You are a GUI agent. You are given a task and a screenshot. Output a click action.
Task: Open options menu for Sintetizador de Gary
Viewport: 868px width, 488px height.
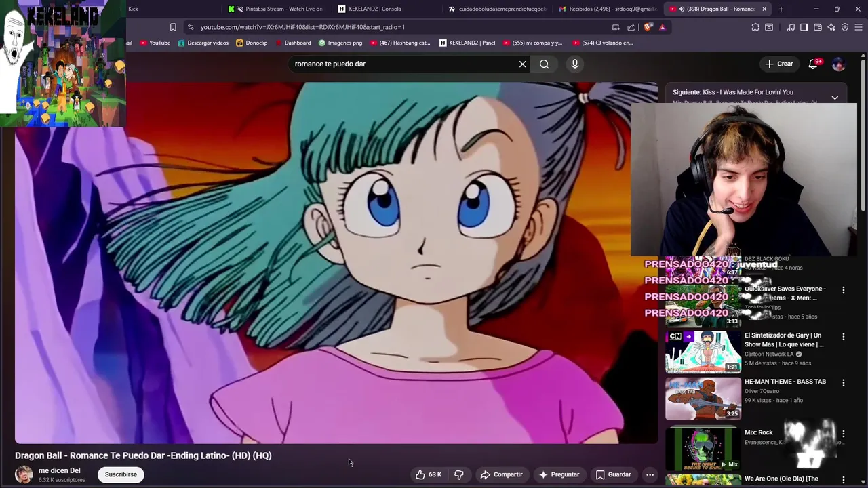[x=843, y=336]
